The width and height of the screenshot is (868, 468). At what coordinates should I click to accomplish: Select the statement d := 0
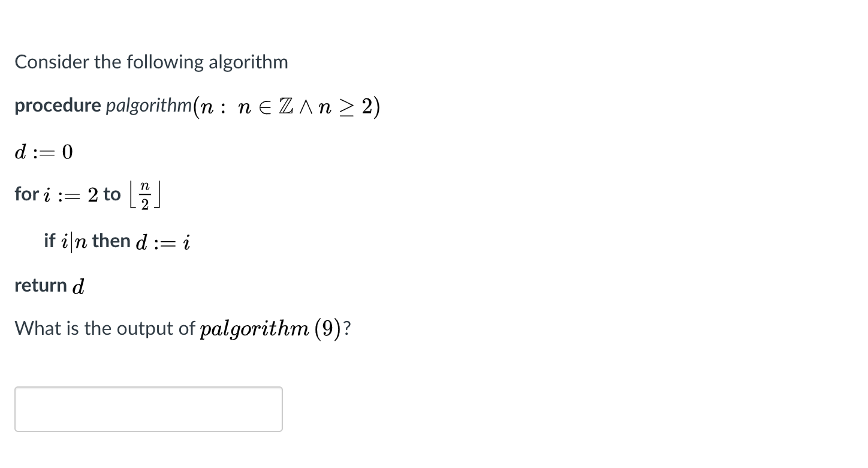pos(43,152)
